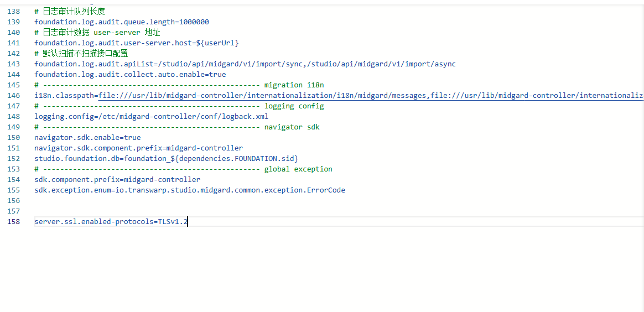The height and width of the screenshot is (312, 644).
Task: Click the user-server.host=${userUrl} line
Action: click(136, 43)
